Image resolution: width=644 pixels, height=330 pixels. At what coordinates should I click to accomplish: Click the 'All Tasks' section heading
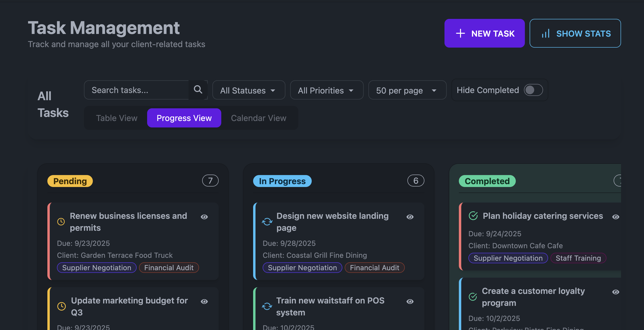(53, 104)
